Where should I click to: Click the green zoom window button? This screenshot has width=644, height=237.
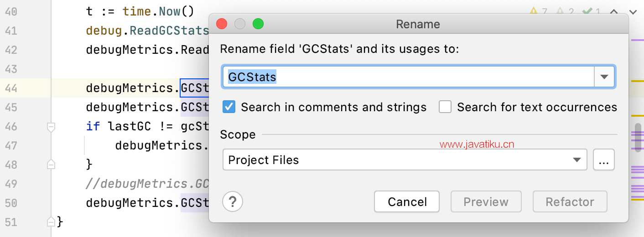click(x=258, y=24)
